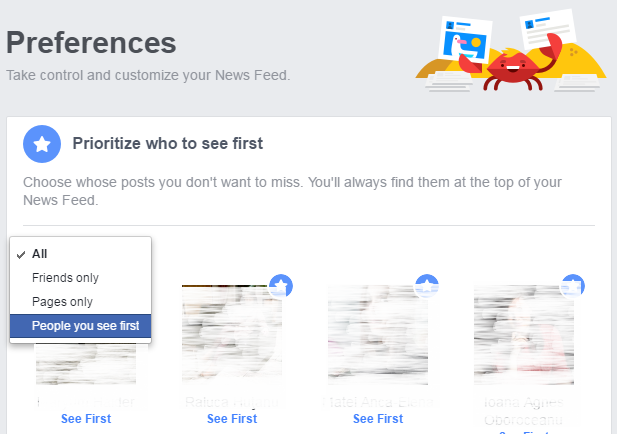Select the third profile picture thumbnail
The height and width of the screenshot is (434, 617).
point(378,334)
